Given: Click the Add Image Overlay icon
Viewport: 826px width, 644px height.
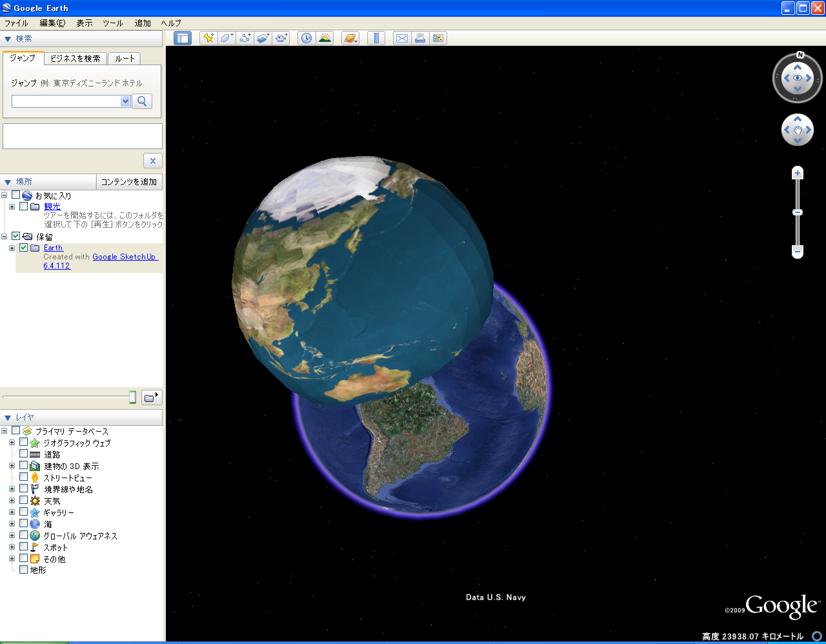Looking at the screenshot, I should [263, 38].
